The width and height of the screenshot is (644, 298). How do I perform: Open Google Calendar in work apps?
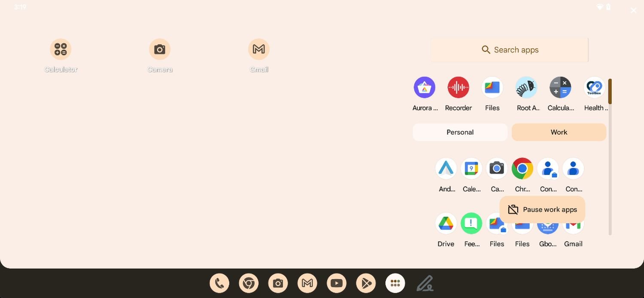coord(471,169)
